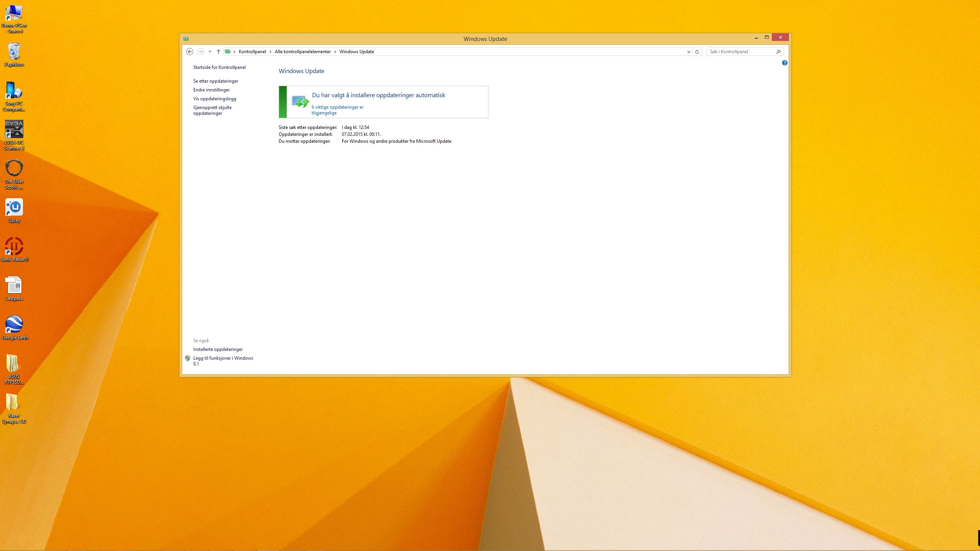Expand chevron before Kontrollpanel breadcrumb
The height and width of the screenshot is (551, 980).
pyautogui.click(x=234, y=52)
